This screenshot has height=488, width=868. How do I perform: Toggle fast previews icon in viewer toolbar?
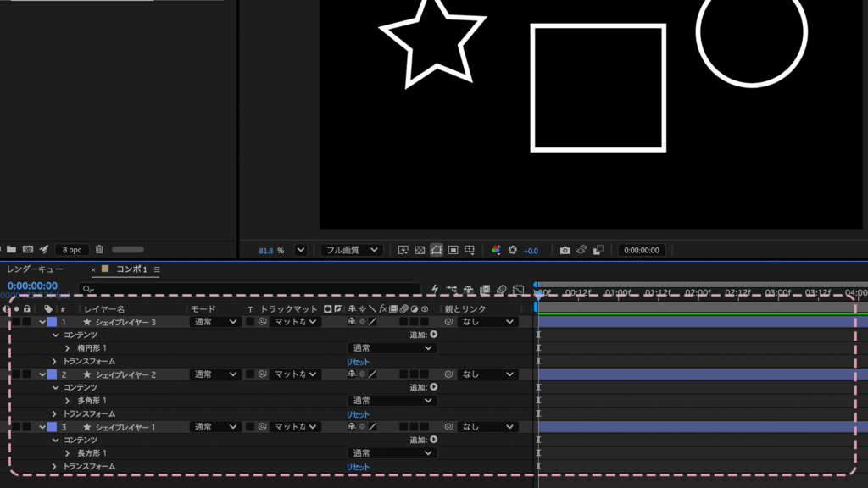403,250
